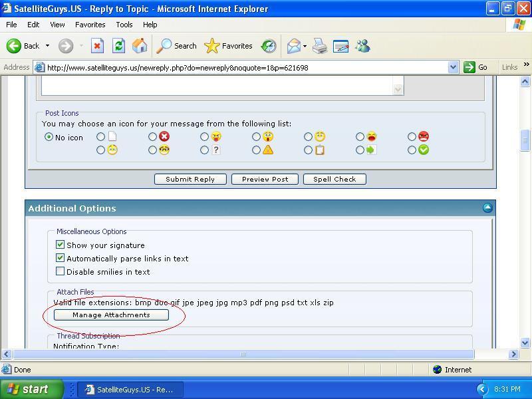This screenshot has width=532, height=399.
Task: Open the File menu
Action: coord(11,25)
